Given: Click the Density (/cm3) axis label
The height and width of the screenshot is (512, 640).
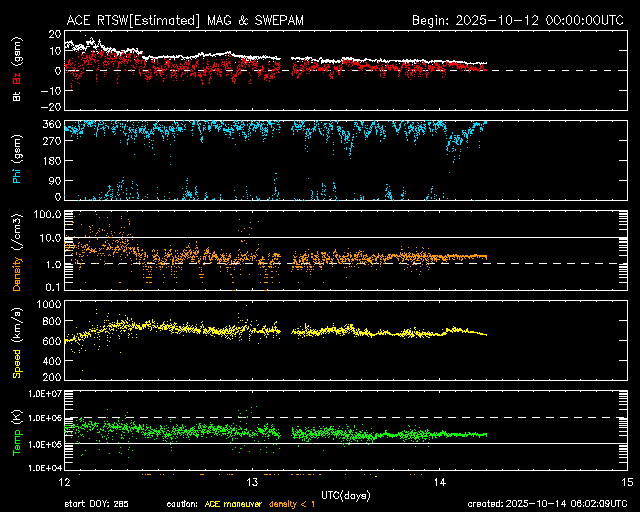Looking at the screenshot, I should point(17,255).
